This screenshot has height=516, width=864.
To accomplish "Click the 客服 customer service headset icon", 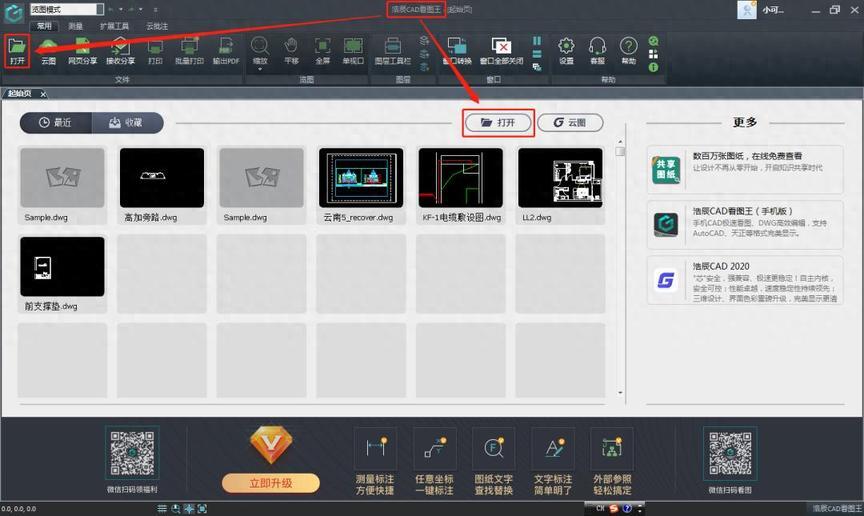I will coord(597,51).
